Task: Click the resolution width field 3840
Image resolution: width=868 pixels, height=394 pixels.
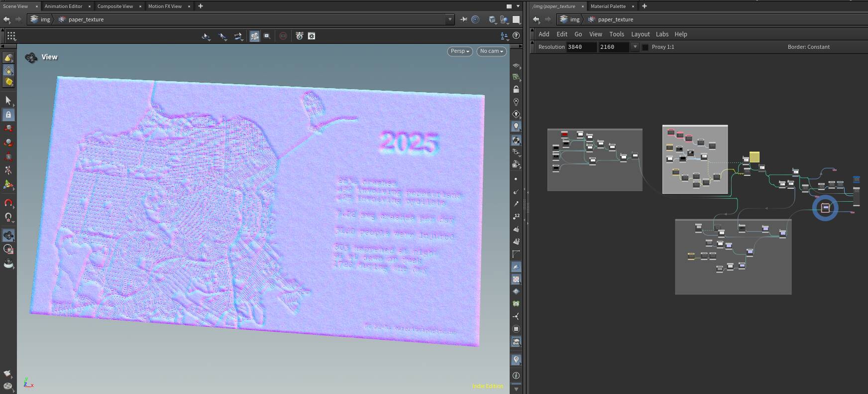Action: (x=580, y=47)
